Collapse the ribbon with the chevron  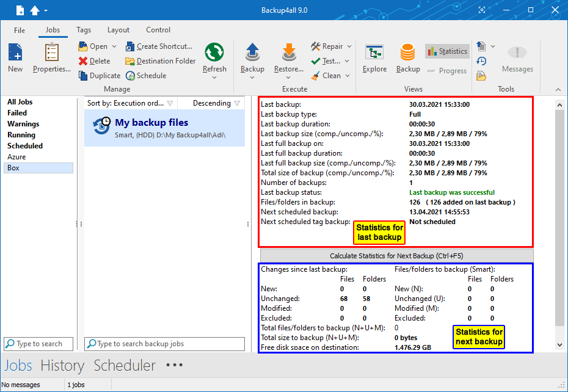pos(558,90)
